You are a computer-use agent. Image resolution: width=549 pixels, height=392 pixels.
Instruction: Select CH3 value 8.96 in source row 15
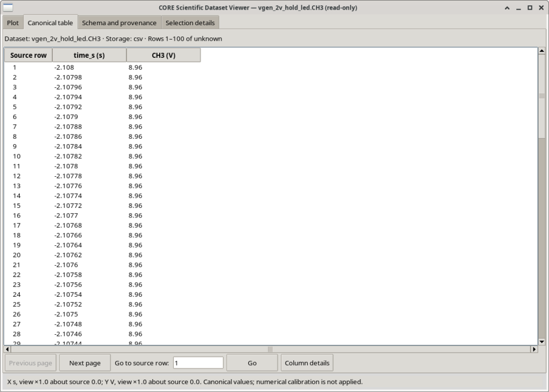pos(135,206)
